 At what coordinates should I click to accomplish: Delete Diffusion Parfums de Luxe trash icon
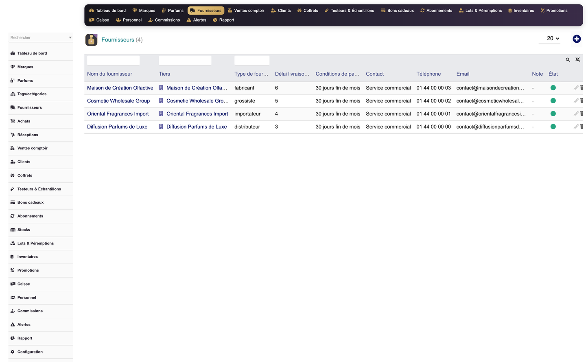tap(582, 127)
